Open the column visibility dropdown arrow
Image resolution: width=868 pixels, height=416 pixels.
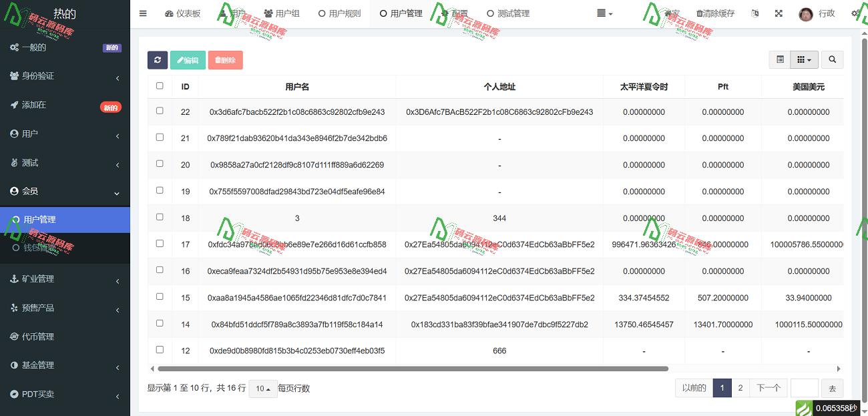point(811,59)
